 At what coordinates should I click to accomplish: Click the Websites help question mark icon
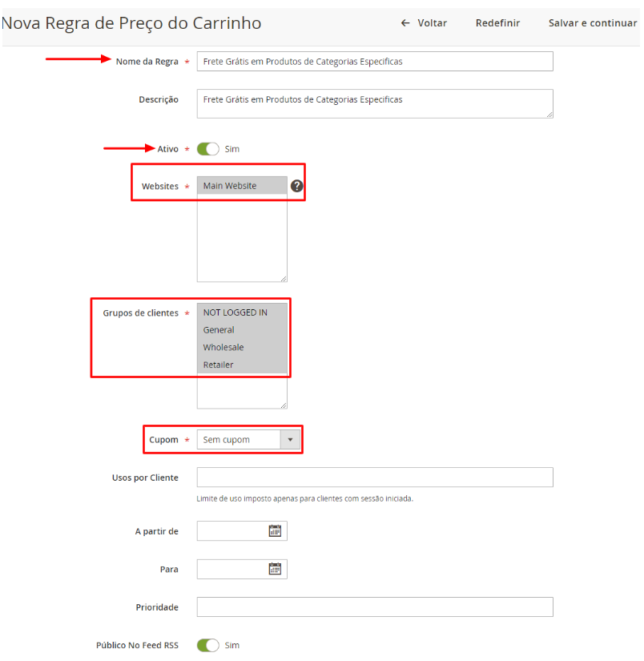point(297,186)
